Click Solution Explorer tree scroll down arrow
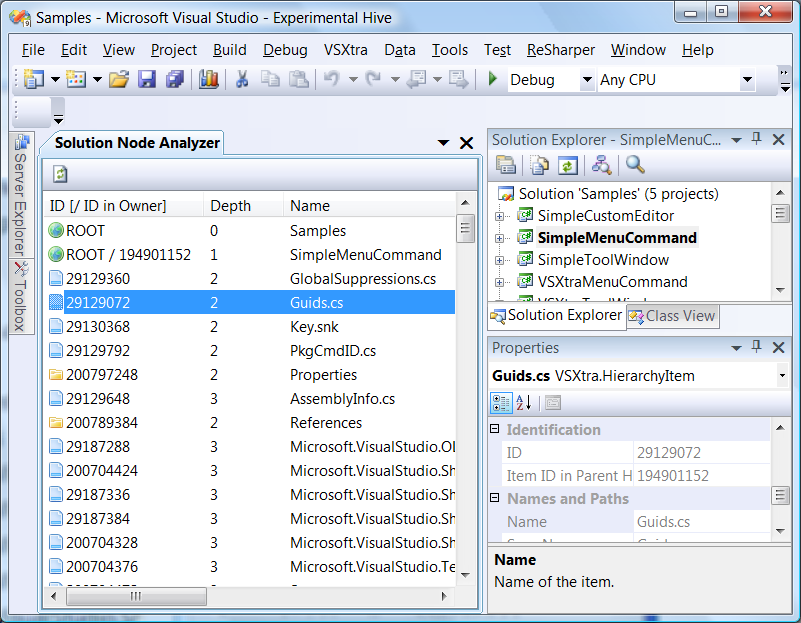Viewport: 801px width, 623px height. click(x=780, y=290)
